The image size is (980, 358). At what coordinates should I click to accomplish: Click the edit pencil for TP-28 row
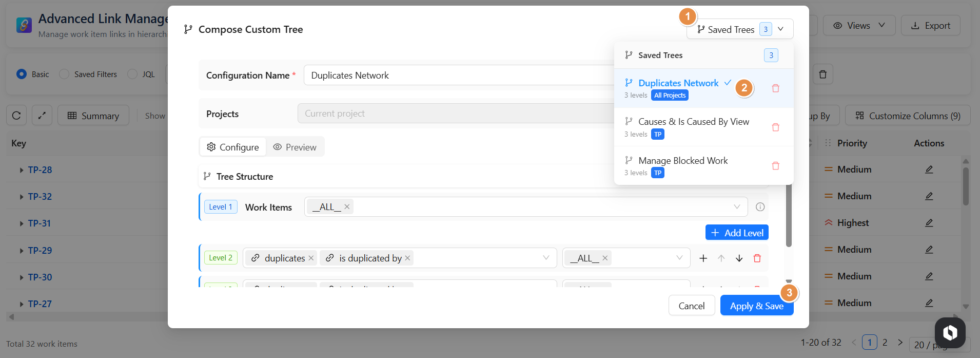(929, 169)
